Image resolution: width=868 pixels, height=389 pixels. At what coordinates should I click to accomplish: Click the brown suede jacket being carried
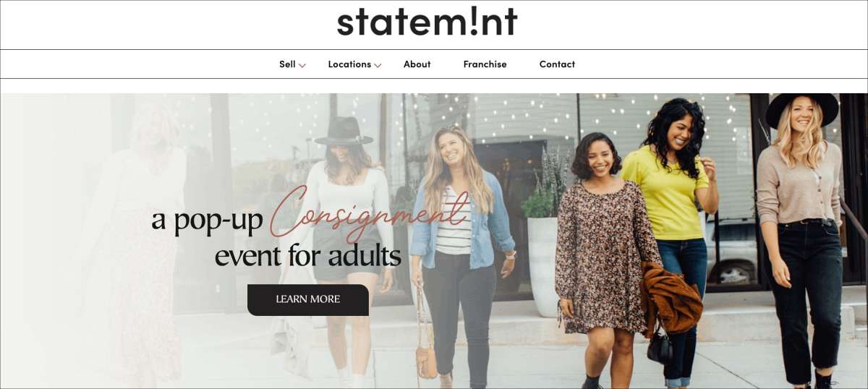(x=671, y=296)
